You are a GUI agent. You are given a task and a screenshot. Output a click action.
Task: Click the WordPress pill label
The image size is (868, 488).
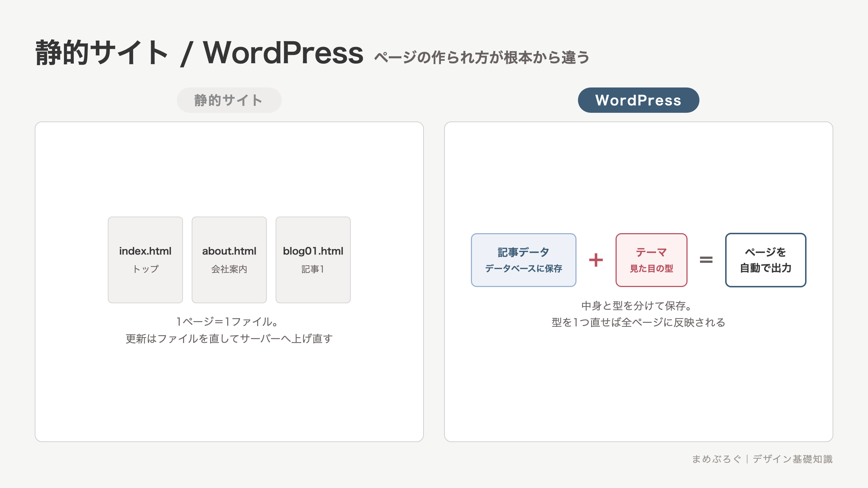638,100
